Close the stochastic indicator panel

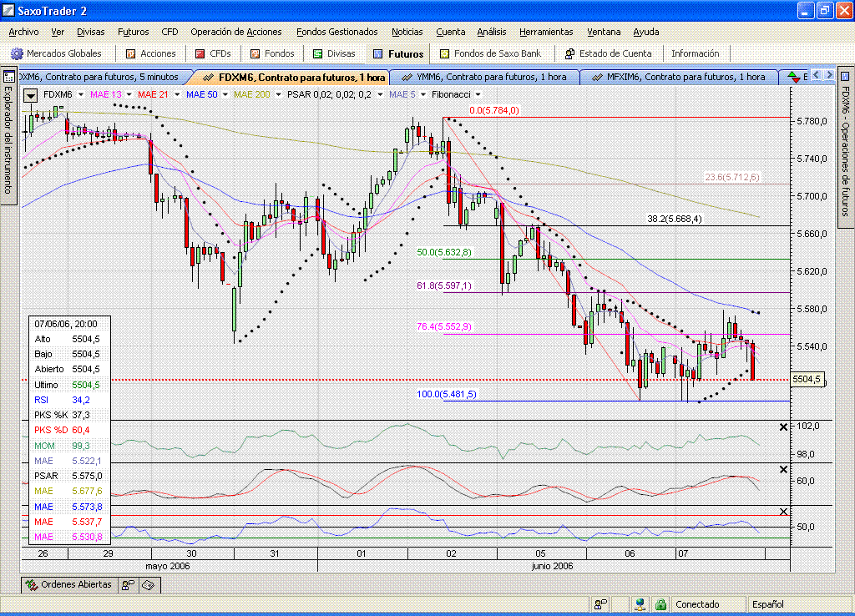coord(783,469)
